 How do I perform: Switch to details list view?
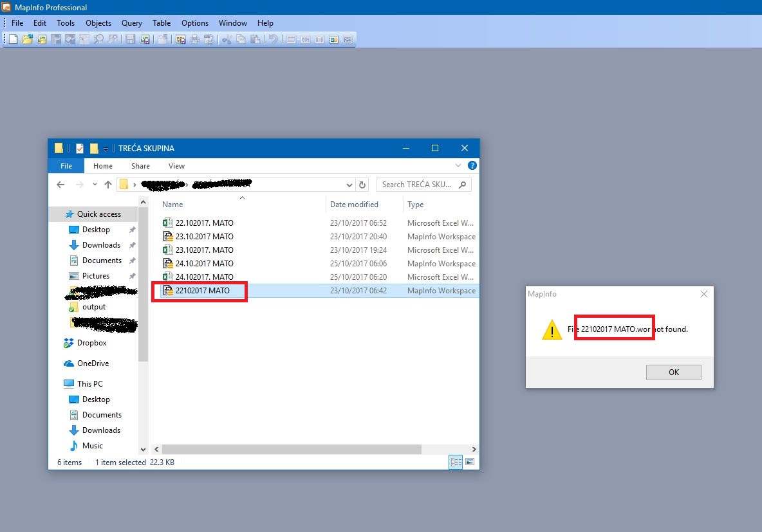tap(456, 462)
